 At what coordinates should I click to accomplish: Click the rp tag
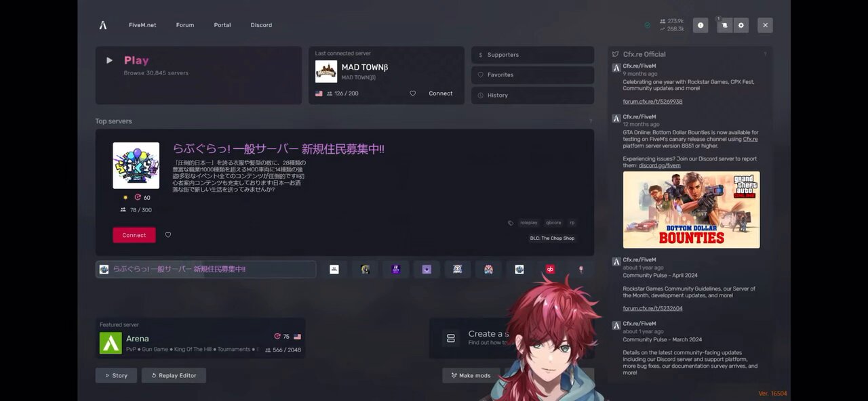click(572, 223)
